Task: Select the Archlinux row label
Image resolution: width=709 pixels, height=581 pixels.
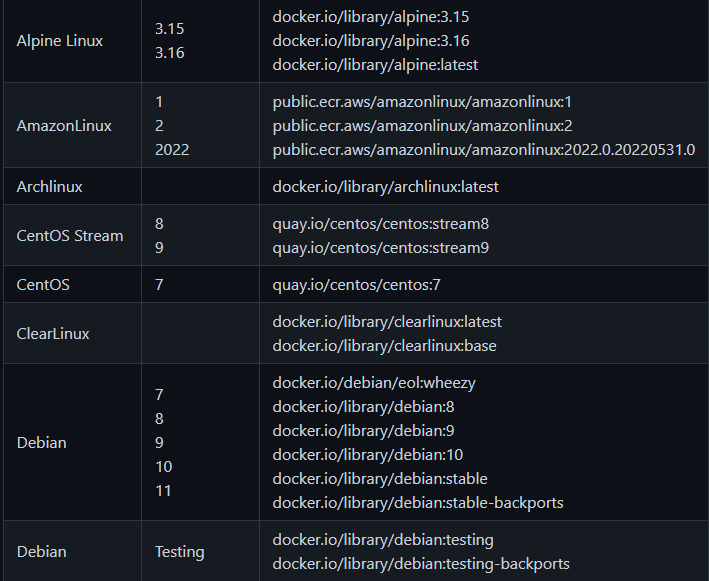Action: (50, 187)
